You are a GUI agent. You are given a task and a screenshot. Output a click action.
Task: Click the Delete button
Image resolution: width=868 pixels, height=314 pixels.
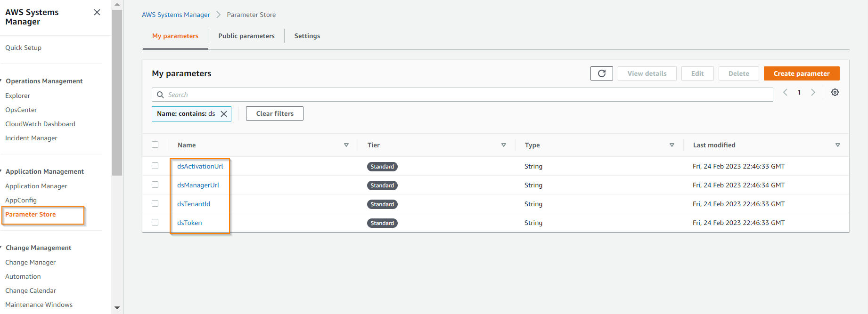click(738, 73)
